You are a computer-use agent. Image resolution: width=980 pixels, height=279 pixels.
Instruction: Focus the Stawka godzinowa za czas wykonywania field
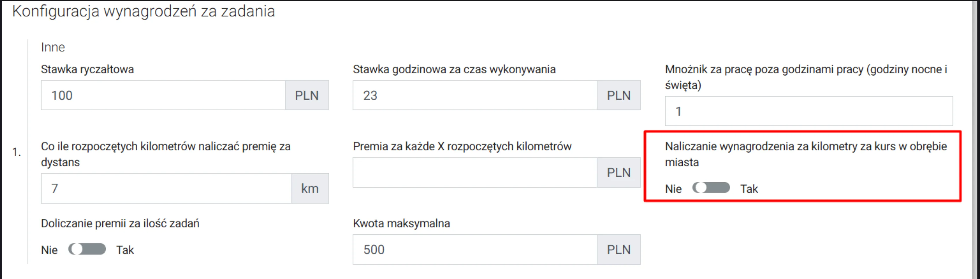[x=474, y=96]
